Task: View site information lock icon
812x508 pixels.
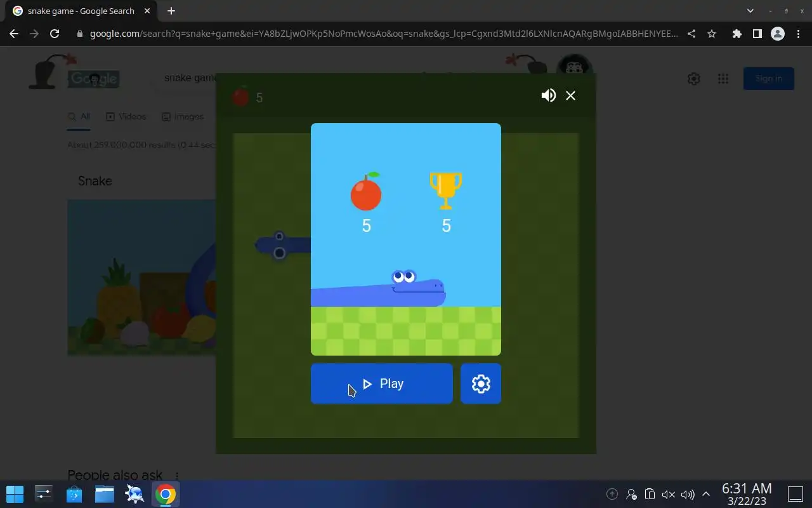Action: [x=80, y=34]
